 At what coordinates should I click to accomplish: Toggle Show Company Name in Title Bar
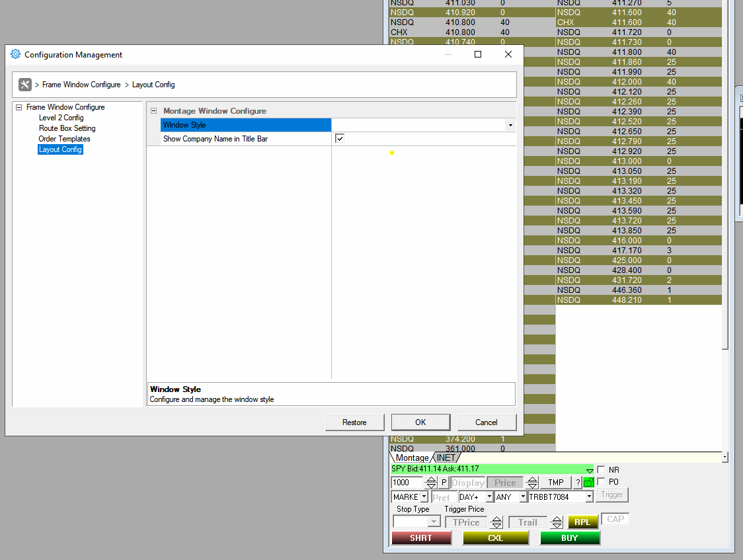click(340, 138)
